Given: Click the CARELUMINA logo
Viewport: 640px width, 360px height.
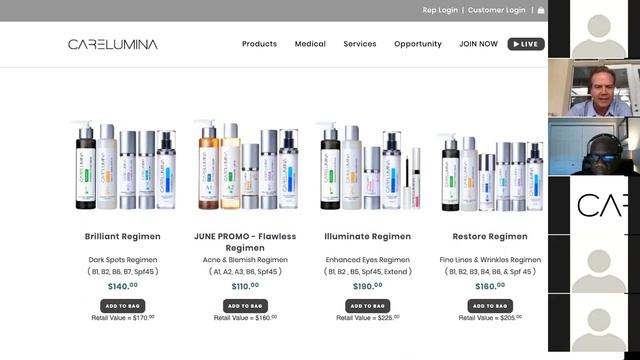Looking at the screenshot, I should tap(113, 44).
